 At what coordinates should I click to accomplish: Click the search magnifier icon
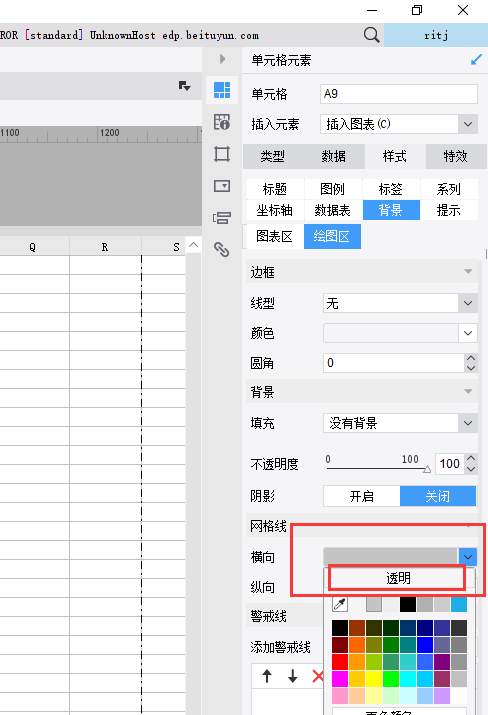[371, 35]
